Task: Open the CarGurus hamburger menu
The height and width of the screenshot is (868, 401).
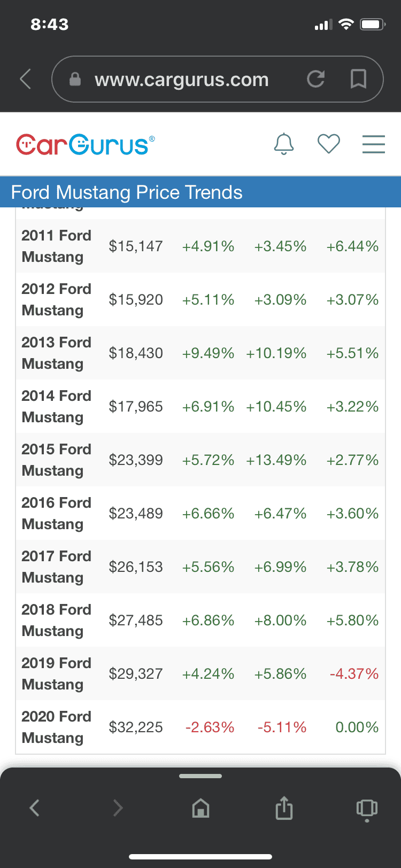Action: point(374,144)
